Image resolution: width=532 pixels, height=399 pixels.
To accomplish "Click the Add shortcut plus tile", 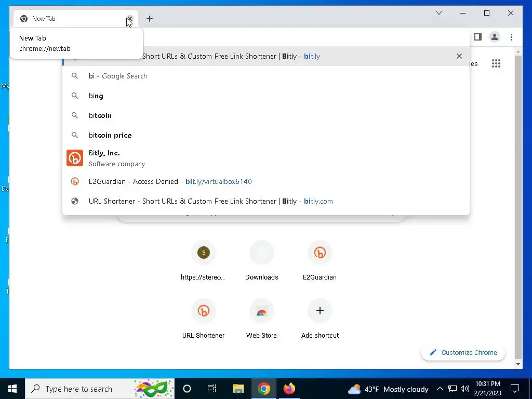I will point(320,319).
